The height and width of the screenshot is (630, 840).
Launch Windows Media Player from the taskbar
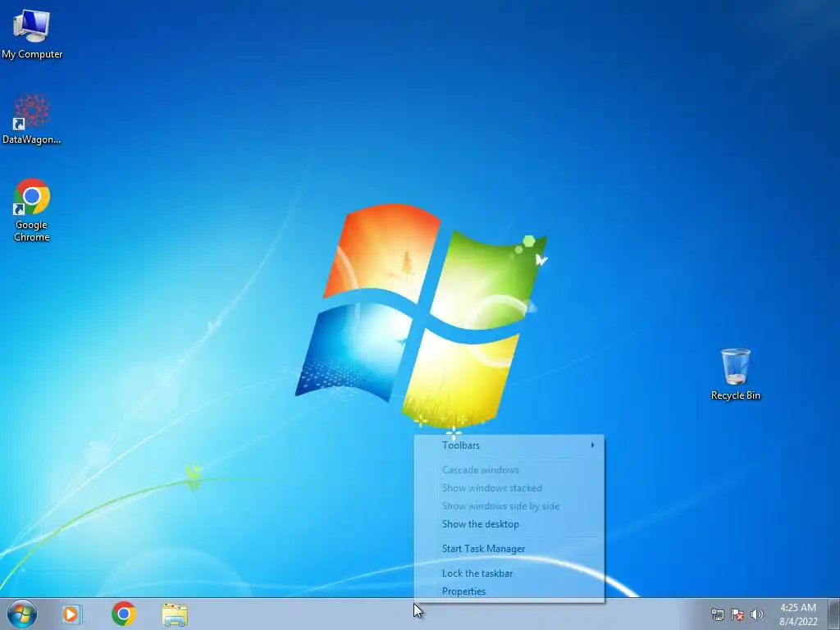click(72, 614)
